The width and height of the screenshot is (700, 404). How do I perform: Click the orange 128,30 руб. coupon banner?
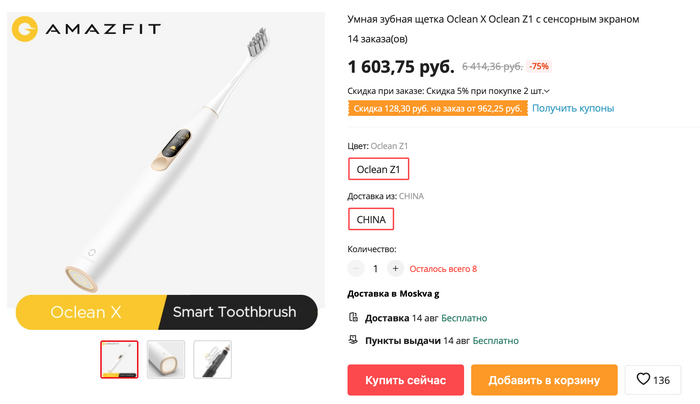[436, 108]
